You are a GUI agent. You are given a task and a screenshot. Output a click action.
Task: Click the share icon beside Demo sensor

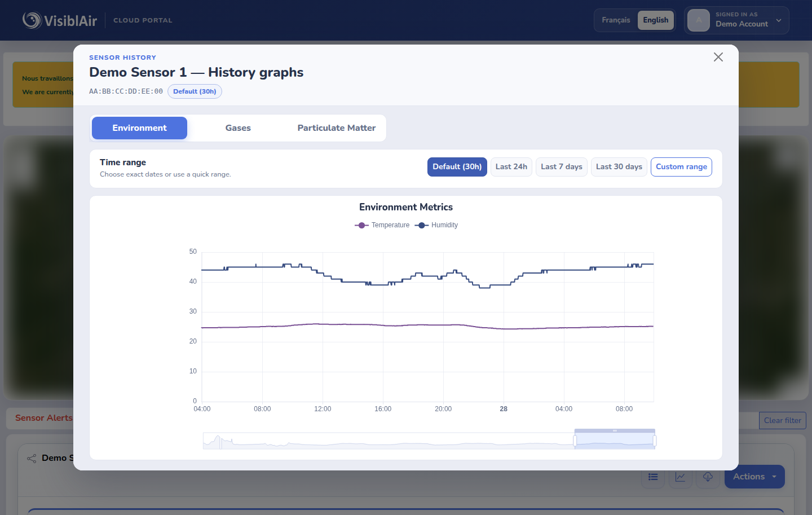pyautogui.click(x=32, y=459)
